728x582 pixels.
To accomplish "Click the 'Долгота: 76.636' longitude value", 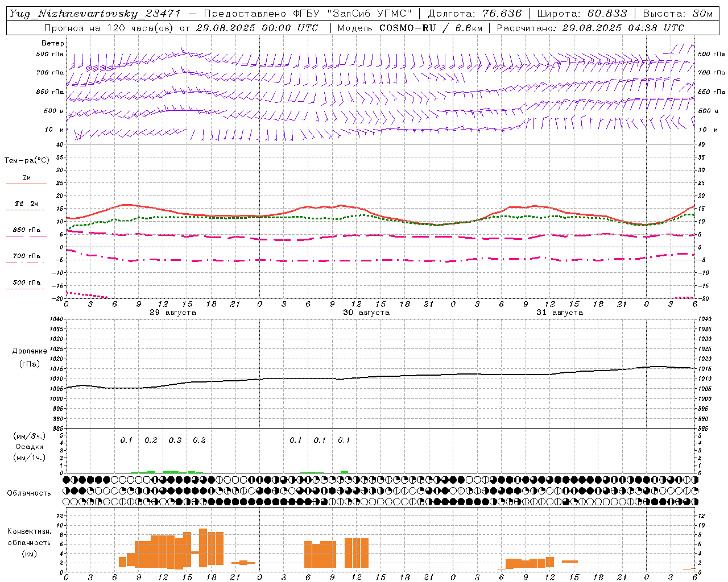I will tap(475, 14).
